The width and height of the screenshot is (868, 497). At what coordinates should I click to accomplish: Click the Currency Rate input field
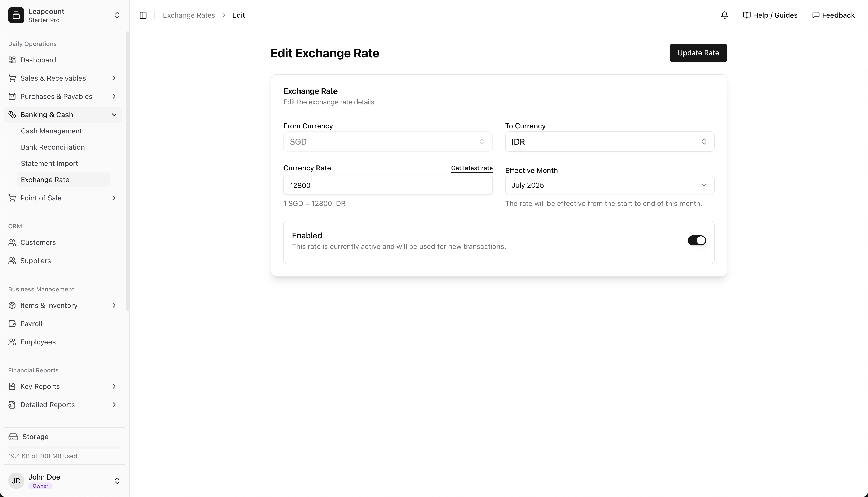point(388,185)
